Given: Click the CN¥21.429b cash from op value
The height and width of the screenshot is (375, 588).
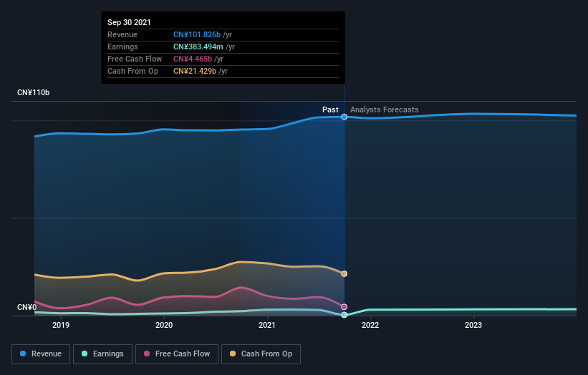Looking at the screenshot, I should click(x=195, y=71).
